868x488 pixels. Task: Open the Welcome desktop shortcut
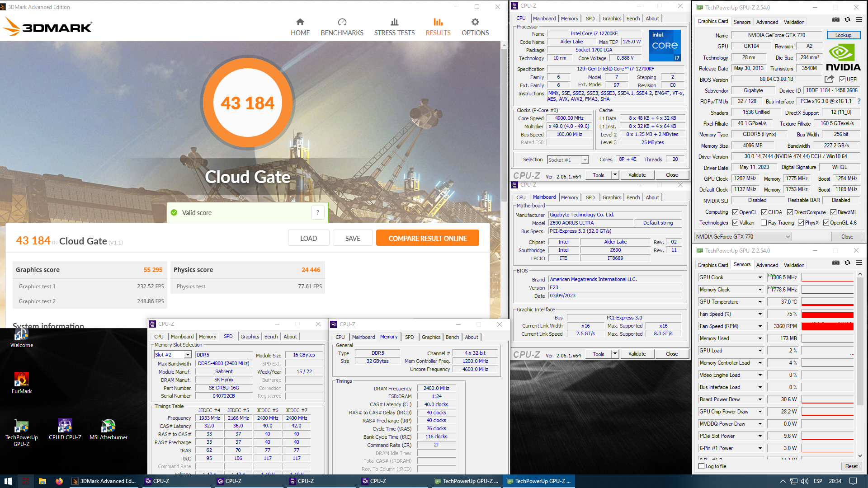tap(22, 338)
